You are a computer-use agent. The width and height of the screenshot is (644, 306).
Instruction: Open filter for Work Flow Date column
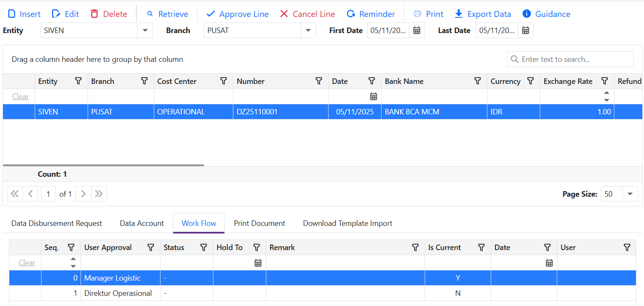pyautogui.click(x=547, y=247)
